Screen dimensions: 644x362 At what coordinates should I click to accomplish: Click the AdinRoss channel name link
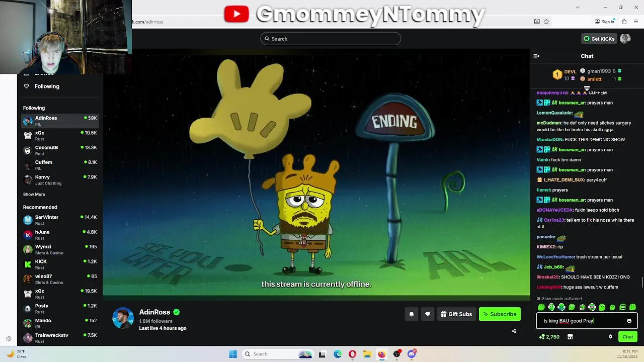click(154, 312)
